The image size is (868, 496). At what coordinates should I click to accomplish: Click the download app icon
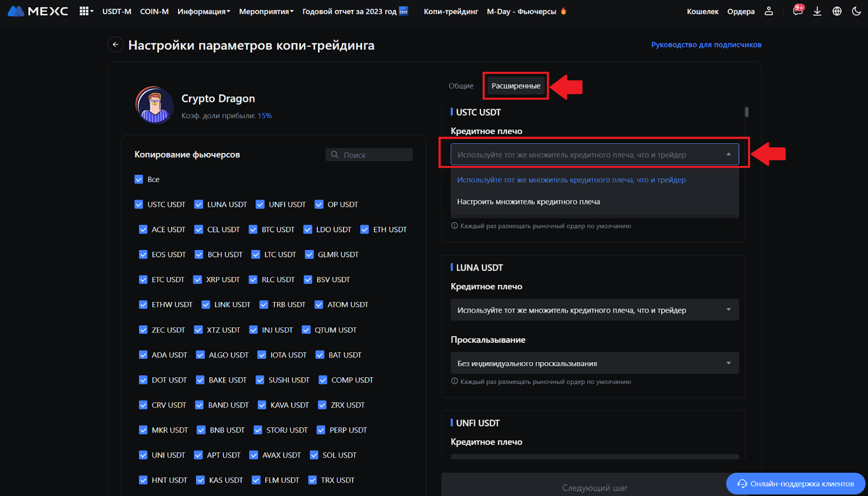coord(817,11)
